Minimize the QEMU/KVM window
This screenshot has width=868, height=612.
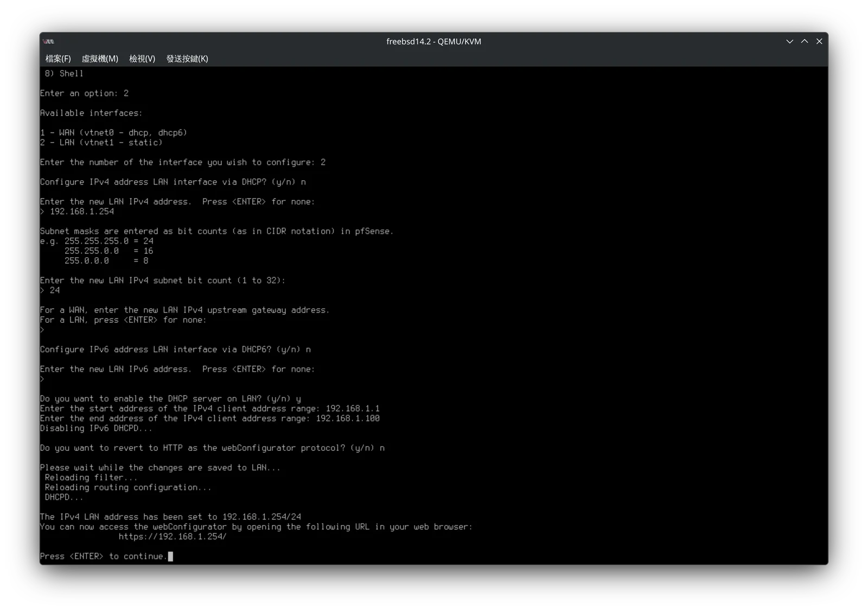tap(790, 41)
